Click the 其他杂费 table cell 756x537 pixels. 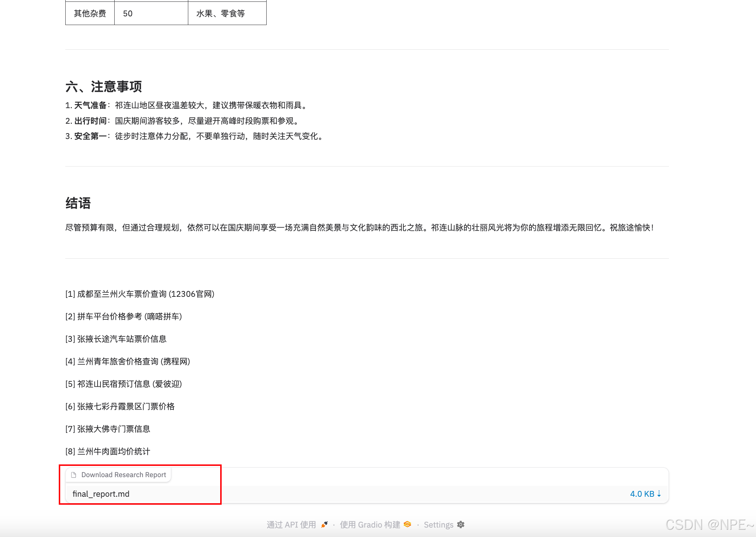coord(90,13)
